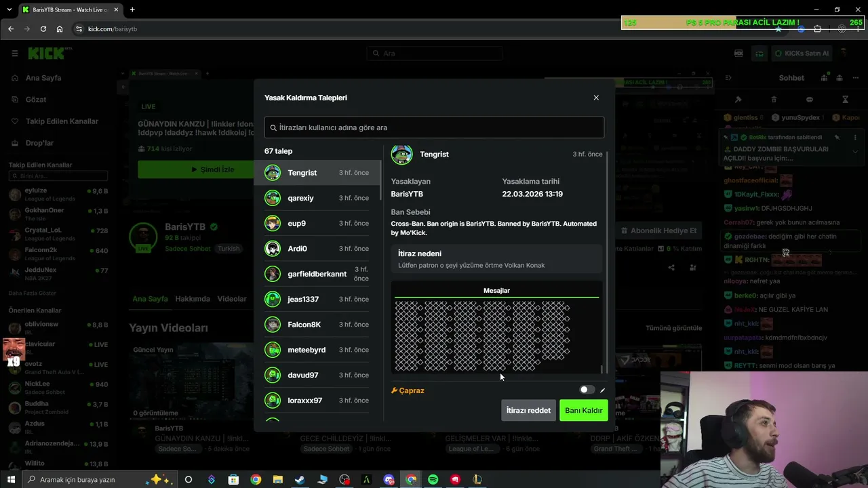Click the followed channels search field
Image resolution: width=868 pixels, height=488 pixels.
(x=58, y=176)
